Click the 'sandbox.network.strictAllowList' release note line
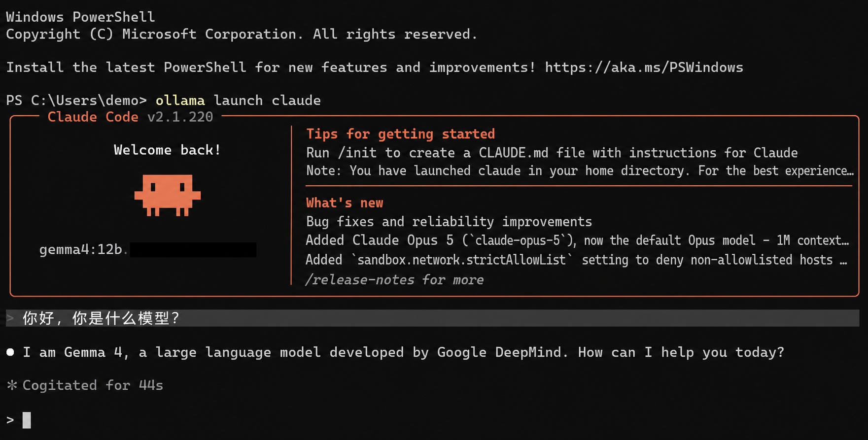This screenshot has height=440, width=868. pyautogui.click(x=576, y=260)
